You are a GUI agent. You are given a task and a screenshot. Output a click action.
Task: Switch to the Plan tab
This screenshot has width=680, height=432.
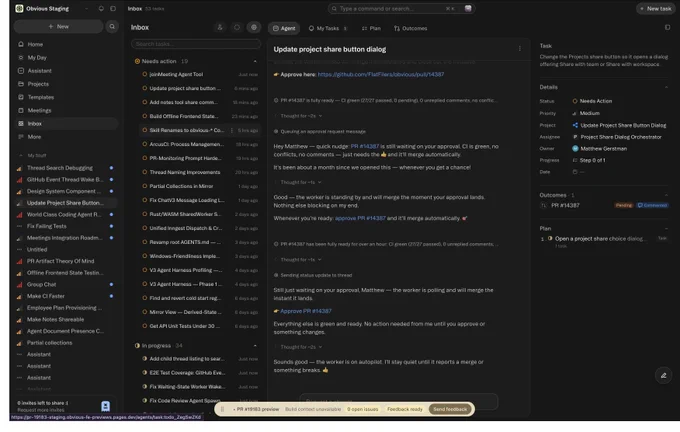[371, 28]
